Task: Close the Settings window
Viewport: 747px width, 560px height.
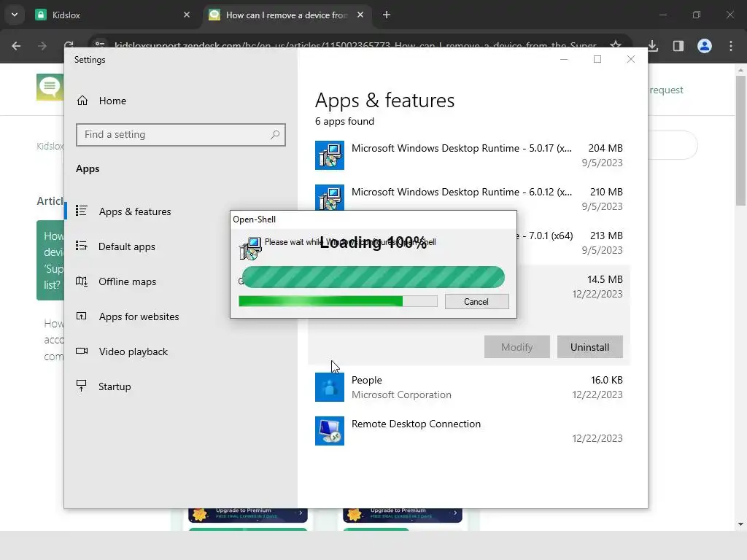Action: [631, 59]
